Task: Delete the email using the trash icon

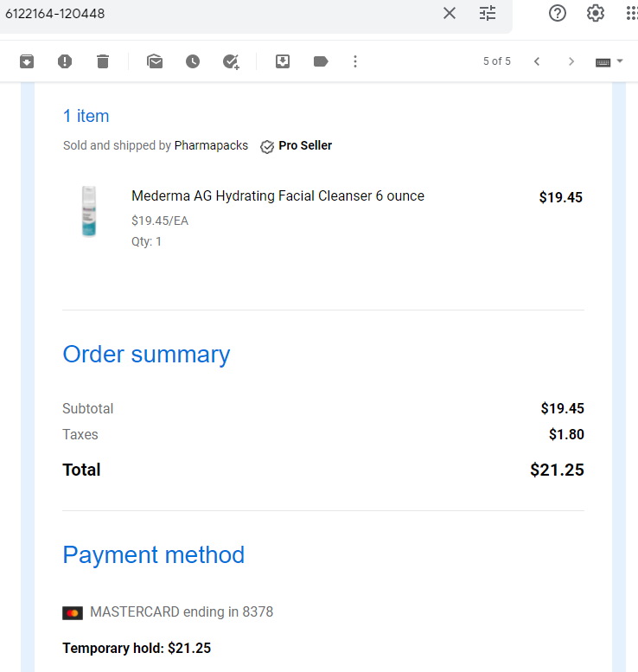Action: pos(103,61)
